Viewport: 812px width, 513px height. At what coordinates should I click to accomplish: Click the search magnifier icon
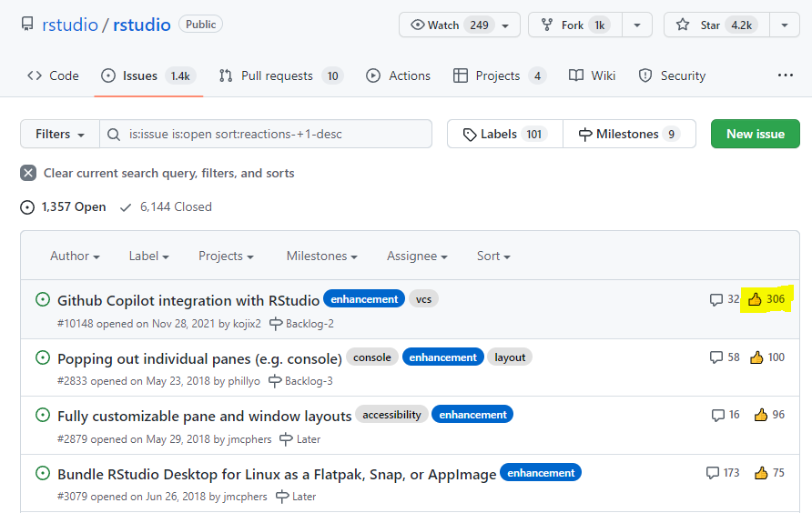(x=114, y=135)
